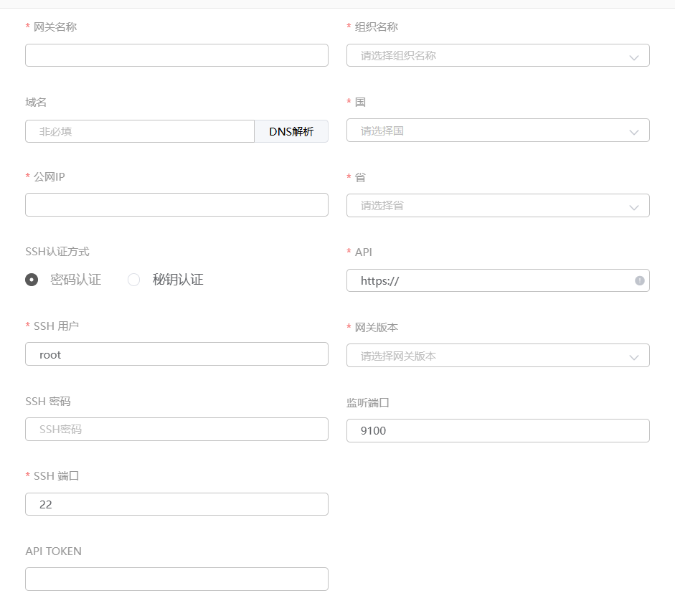Focus the SSH密码 password field
This screenshot has height=616, width=675.
coord(176,429)
